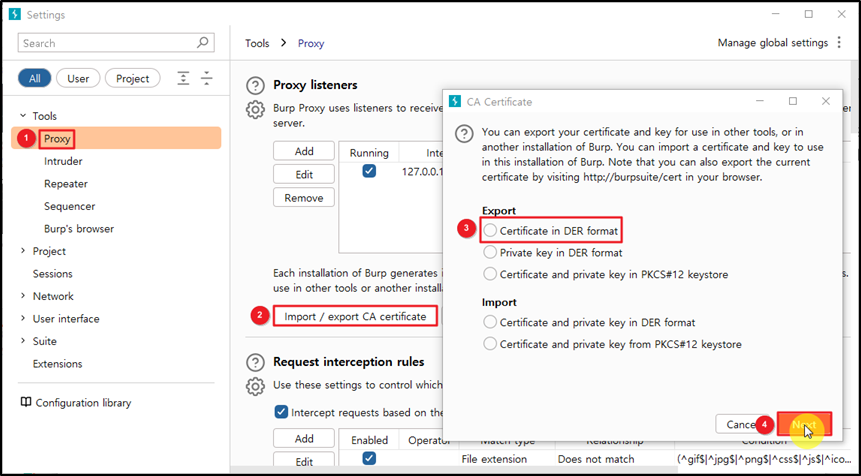Click Cancel in CA Certificate dialog
The height and width of the screenshot is (476, 861).
tap(741, 424)
